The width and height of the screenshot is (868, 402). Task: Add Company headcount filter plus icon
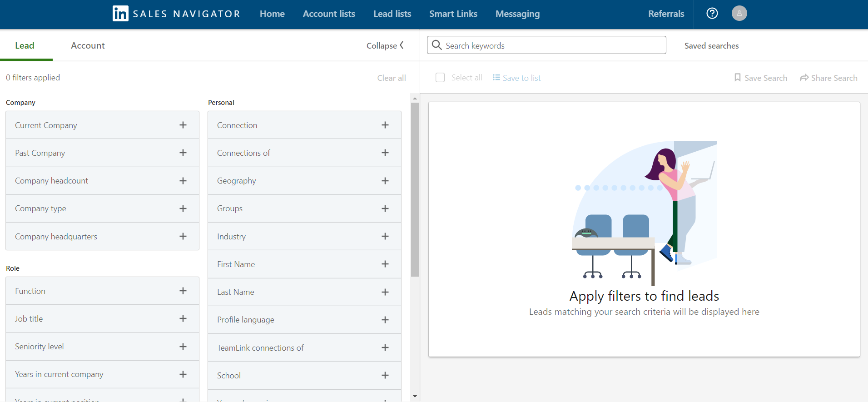coord(183,181)
